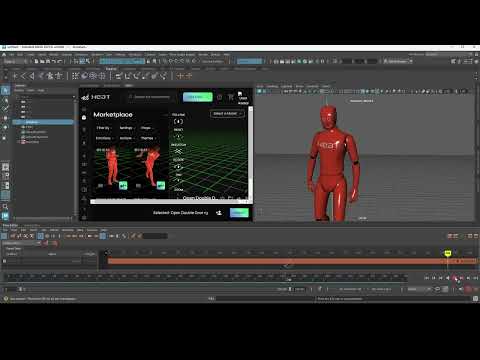The width and height of the screenshot is (480, 360).
Task: Add second animation via its green button
Action: (161, 185)
